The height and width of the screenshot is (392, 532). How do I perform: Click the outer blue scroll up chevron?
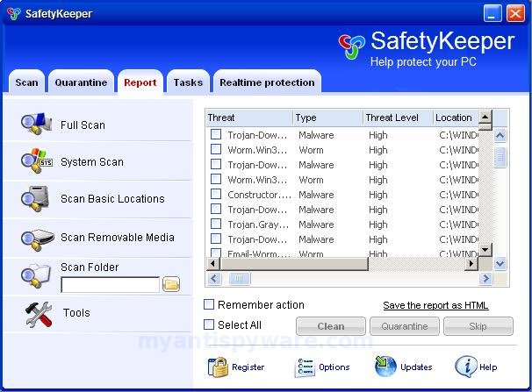500,136
